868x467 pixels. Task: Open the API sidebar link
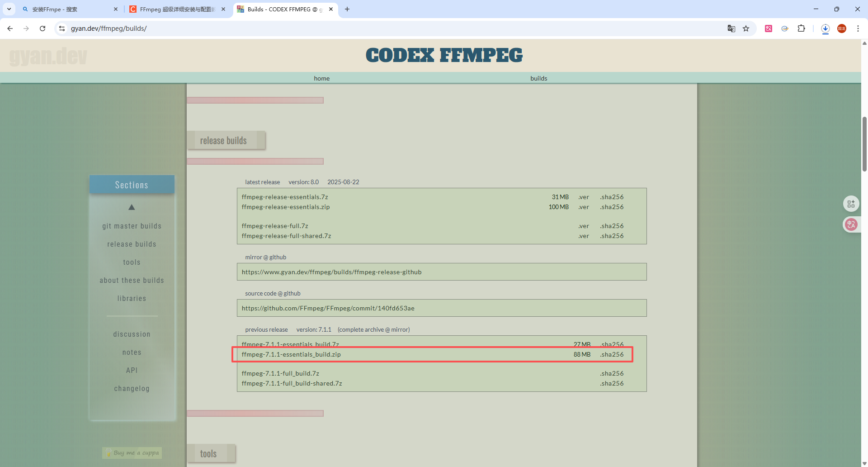(132, 371)
